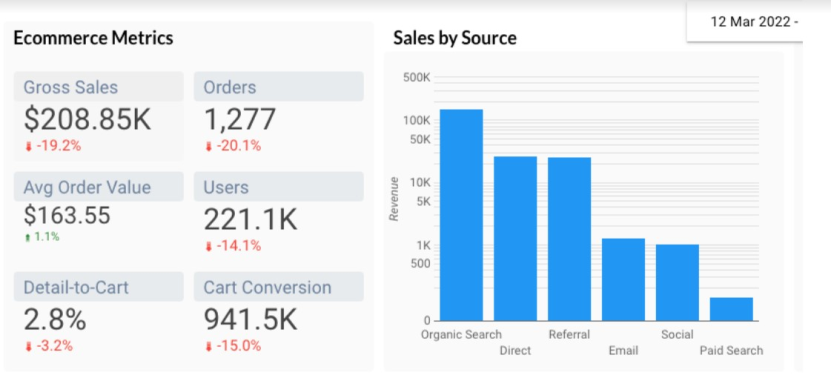Click the red down arrow under Gross Sales
Image resolution: width=831 pixels, height=378 pixels.
[x=29, y=147]
